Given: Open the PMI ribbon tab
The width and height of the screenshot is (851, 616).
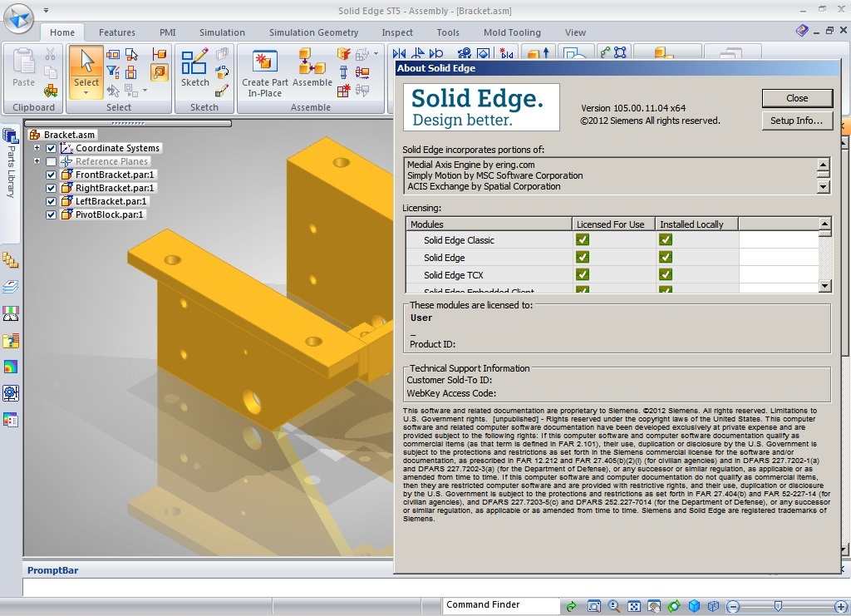Looking at the screenshot, I should click(168, 32).
